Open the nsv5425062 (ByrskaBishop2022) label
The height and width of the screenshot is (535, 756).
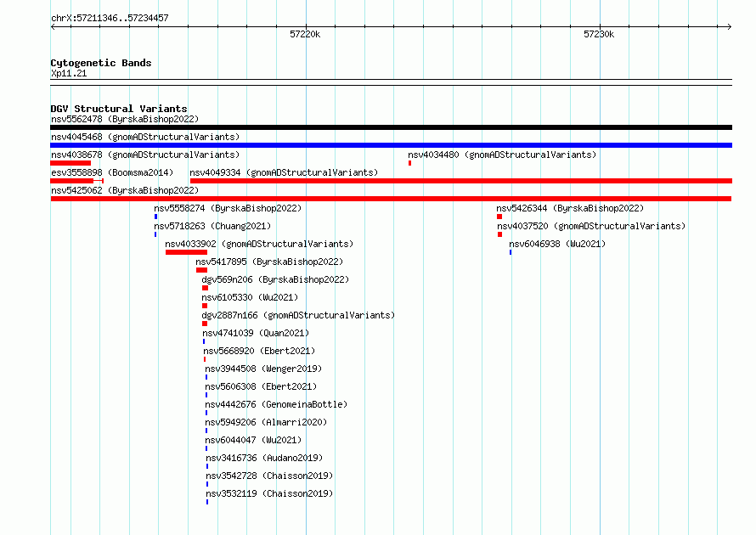point(125,190)
